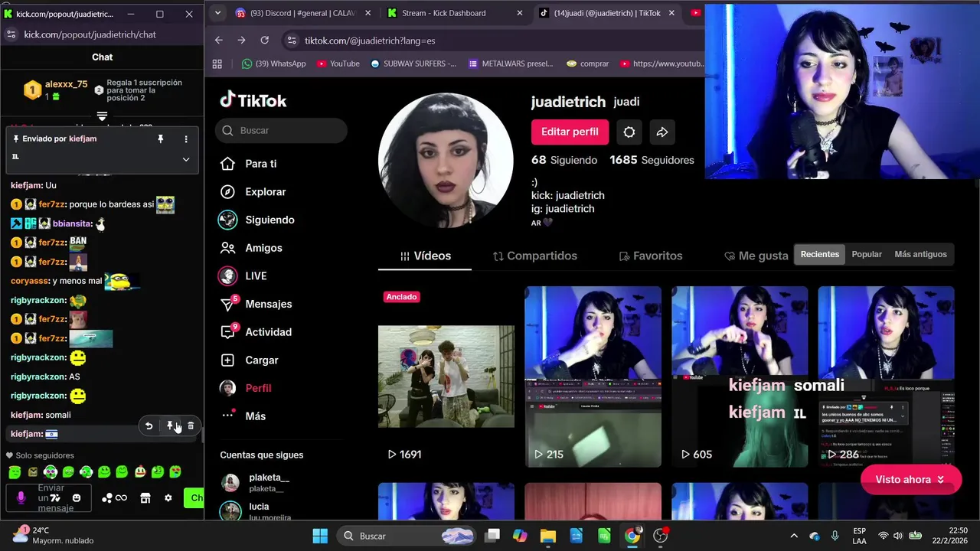Select the Compartidos profile tab
The height and width of the screenshot is (551, 980).
click(534, 256)
